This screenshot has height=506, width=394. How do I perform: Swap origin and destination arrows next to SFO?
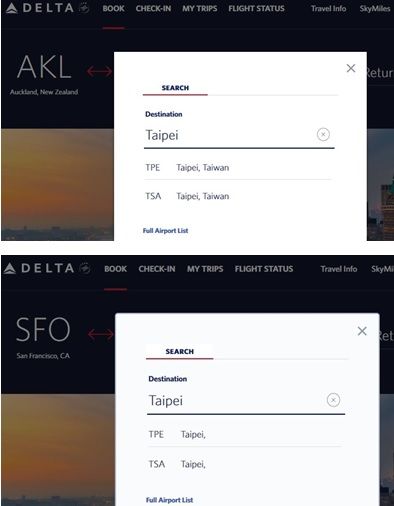pos(101,334)
